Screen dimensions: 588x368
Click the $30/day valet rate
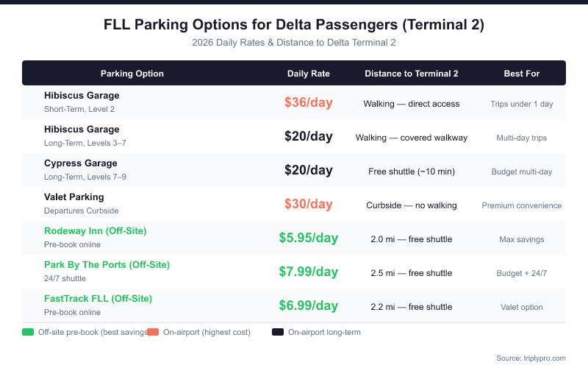(x=309, y=204)
